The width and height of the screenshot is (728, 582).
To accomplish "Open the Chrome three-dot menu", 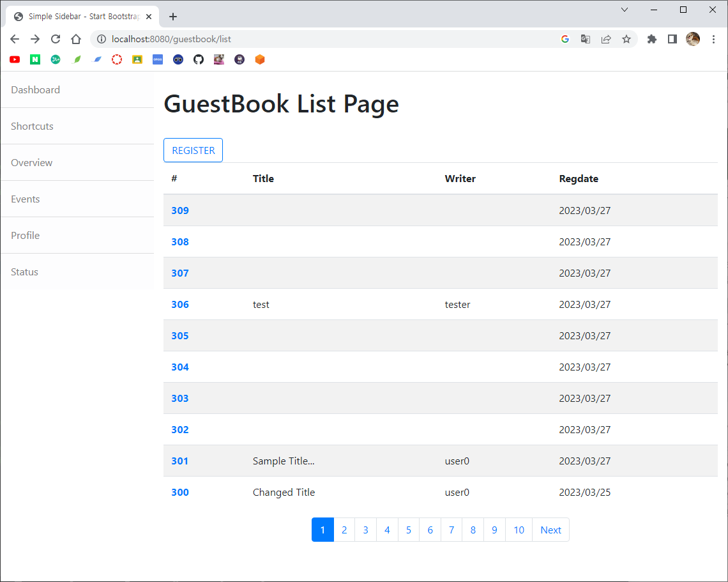I will 713,39.
